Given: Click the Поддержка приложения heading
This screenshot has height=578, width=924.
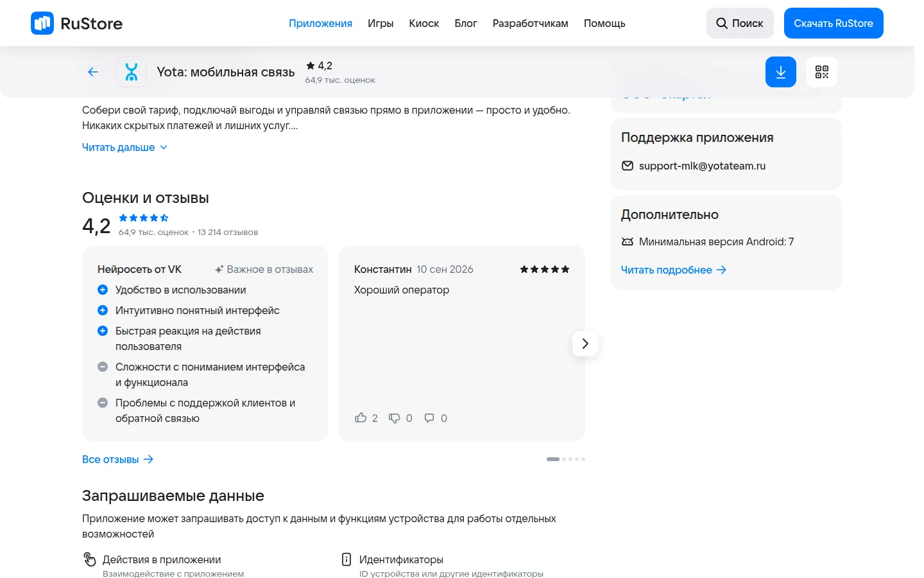Looking at the screenshot, I should click(x=697, y=137).
